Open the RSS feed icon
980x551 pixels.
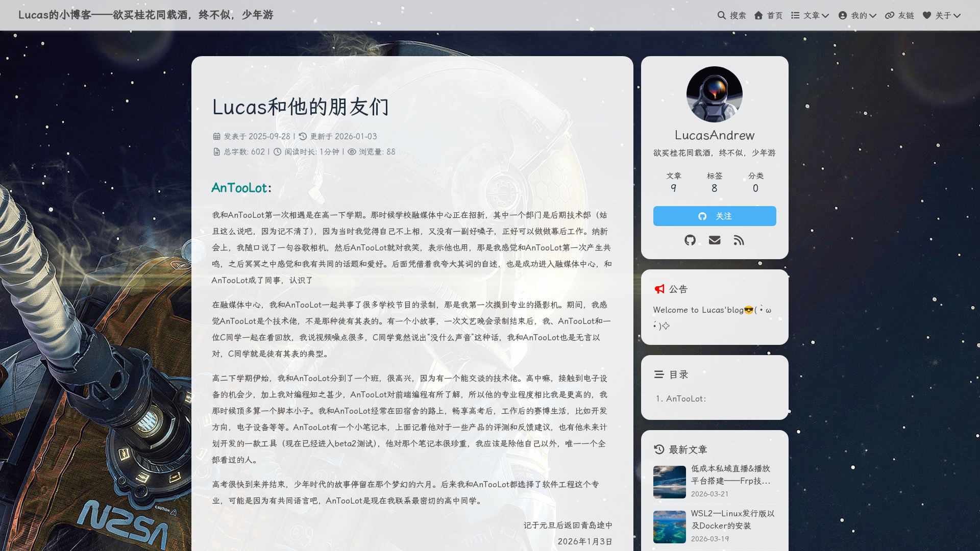point(739,240)
